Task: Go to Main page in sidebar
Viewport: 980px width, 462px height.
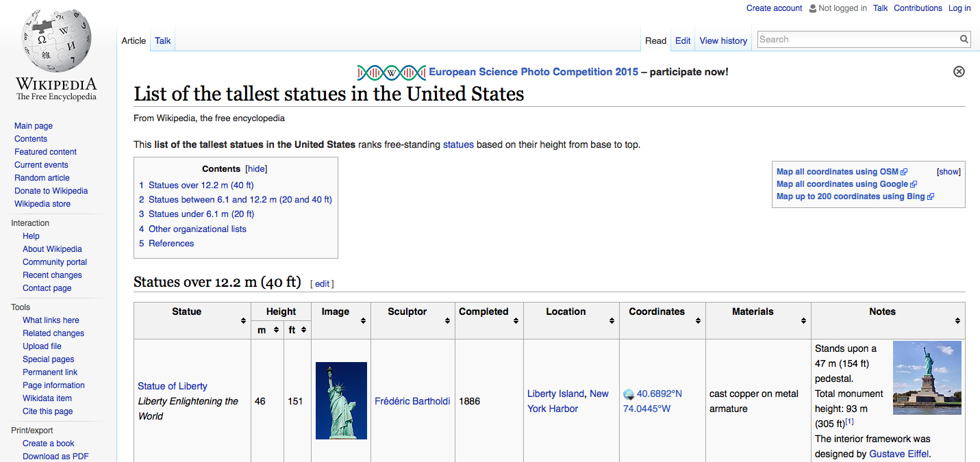Action: click(34, 126)
